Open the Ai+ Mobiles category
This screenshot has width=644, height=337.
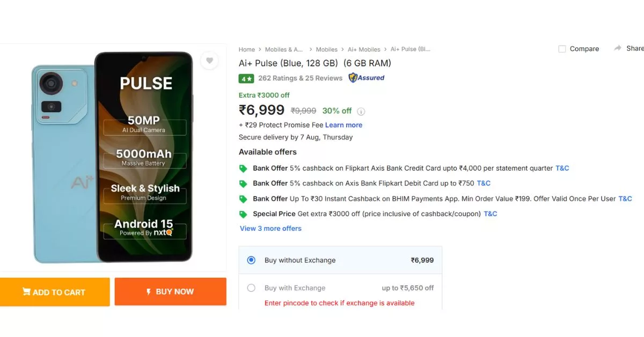(x=364, y=49)
